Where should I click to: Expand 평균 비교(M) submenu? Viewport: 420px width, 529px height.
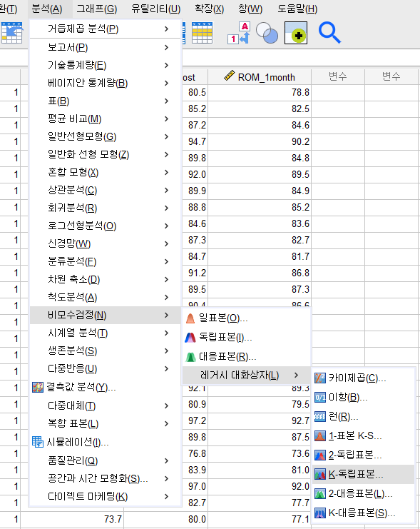click(x=106, y=119)
